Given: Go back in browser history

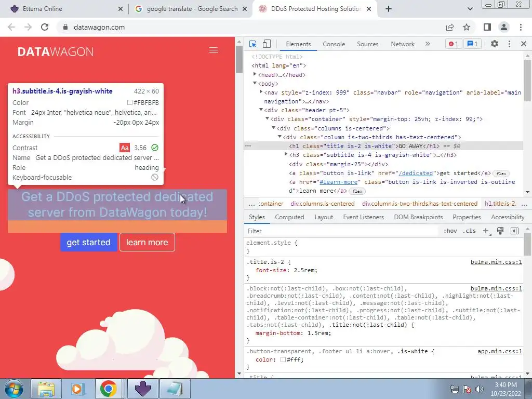Looking at the screenshot, I should point(11,27).
